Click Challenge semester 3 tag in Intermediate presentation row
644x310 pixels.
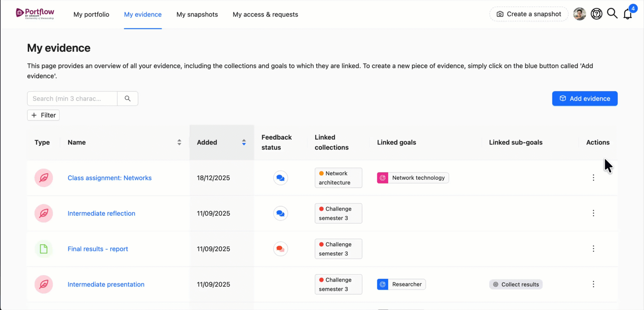pyautogui.click(x=339, y=284)
